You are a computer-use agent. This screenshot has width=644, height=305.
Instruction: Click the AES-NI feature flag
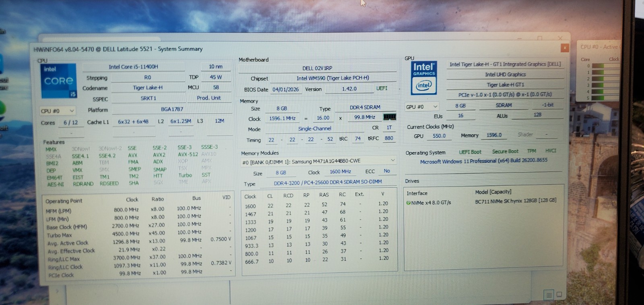pos(55,185)
